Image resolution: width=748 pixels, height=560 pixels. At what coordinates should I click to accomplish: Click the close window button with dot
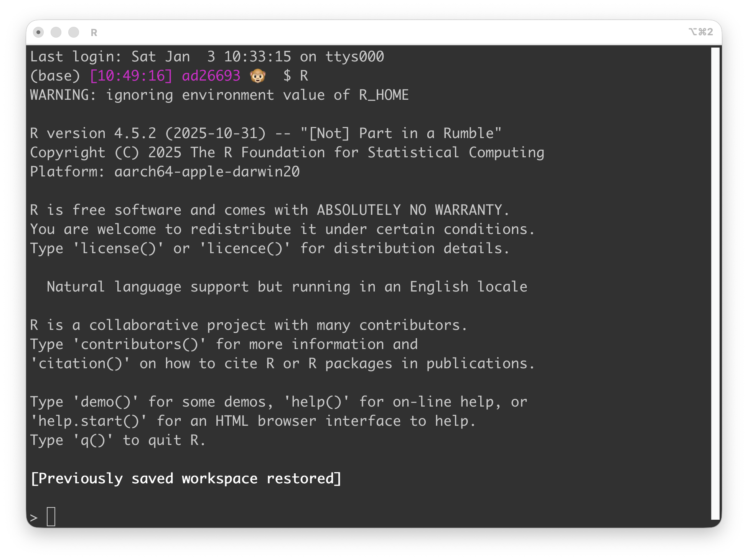click(x=38, y=33)
